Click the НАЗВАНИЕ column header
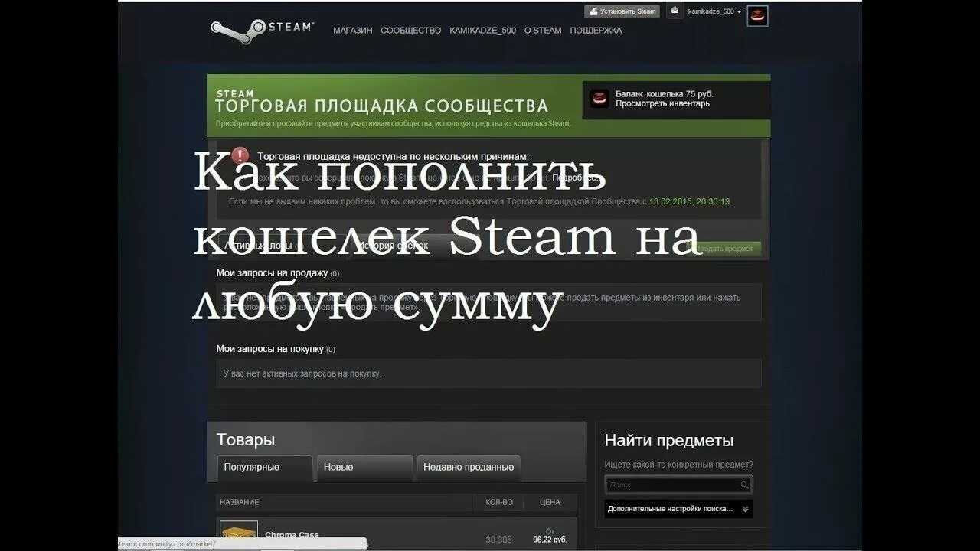 tap(240, 502)
